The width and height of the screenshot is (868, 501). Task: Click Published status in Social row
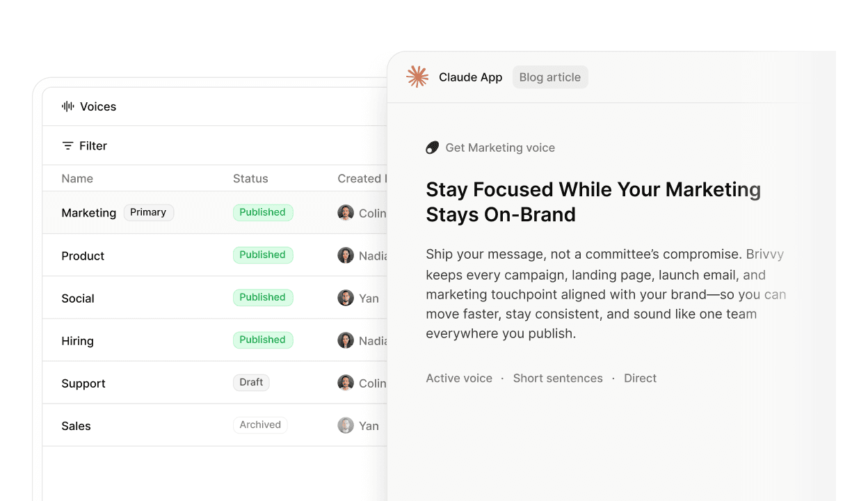pos(263,298)
